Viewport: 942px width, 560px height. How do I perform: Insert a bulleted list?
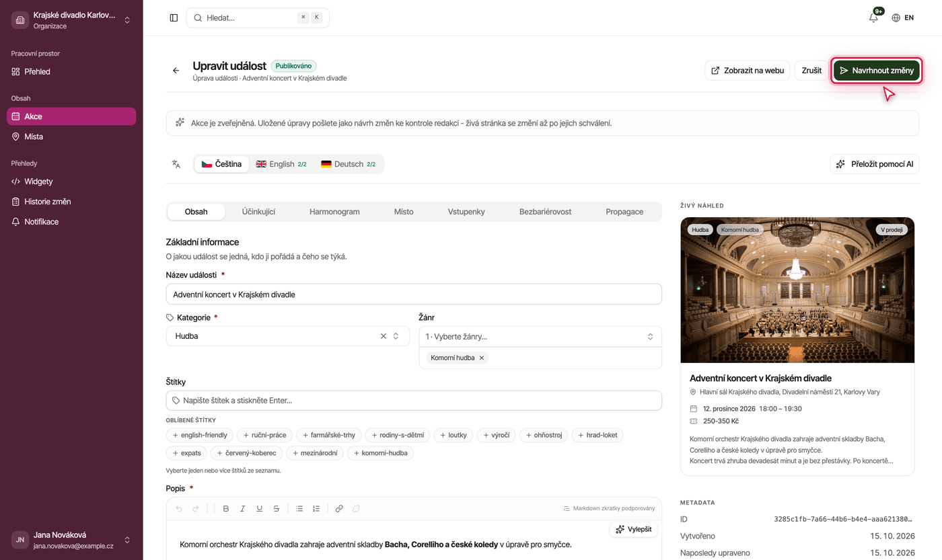[x=299, y=509]
